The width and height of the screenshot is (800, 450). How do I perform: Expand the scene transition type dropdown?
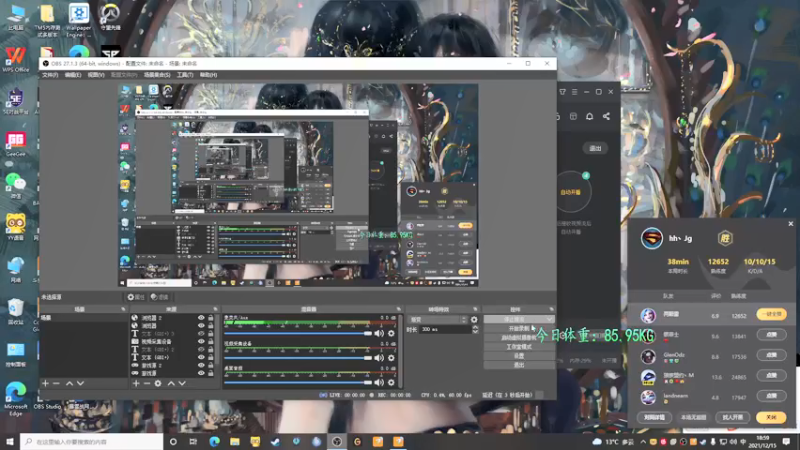click(x=436, y=320)
